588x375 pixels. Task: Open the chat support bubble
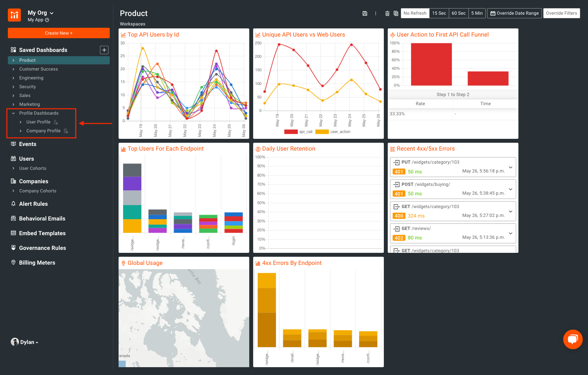573,339
